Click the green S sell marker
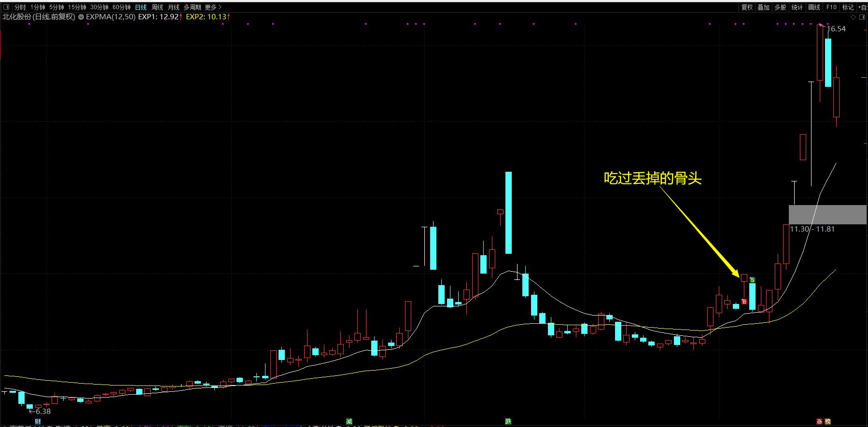Screen dimensions: 868x427 (x=752, y=280)
